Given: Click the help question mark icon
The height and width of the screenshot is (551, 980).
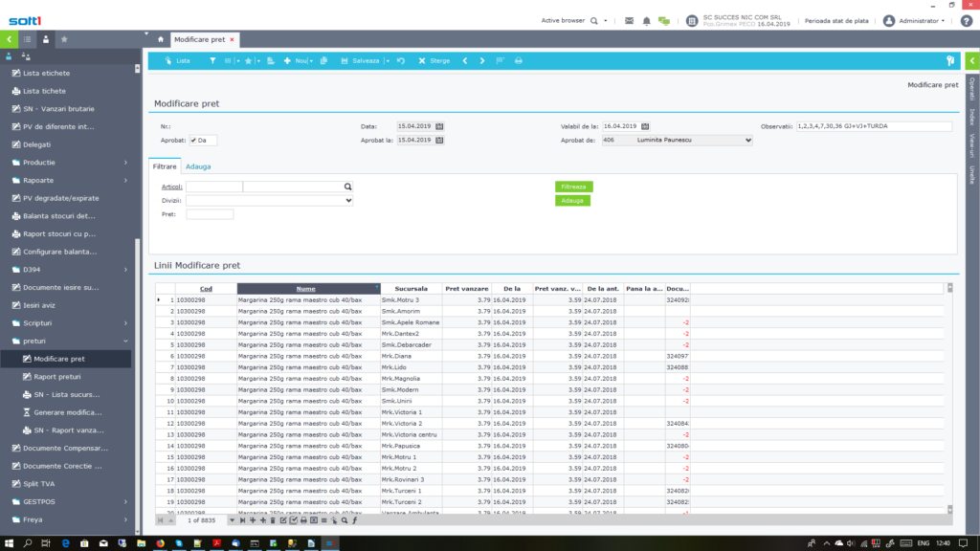Looking at the screenshot, I should (967, 21).
